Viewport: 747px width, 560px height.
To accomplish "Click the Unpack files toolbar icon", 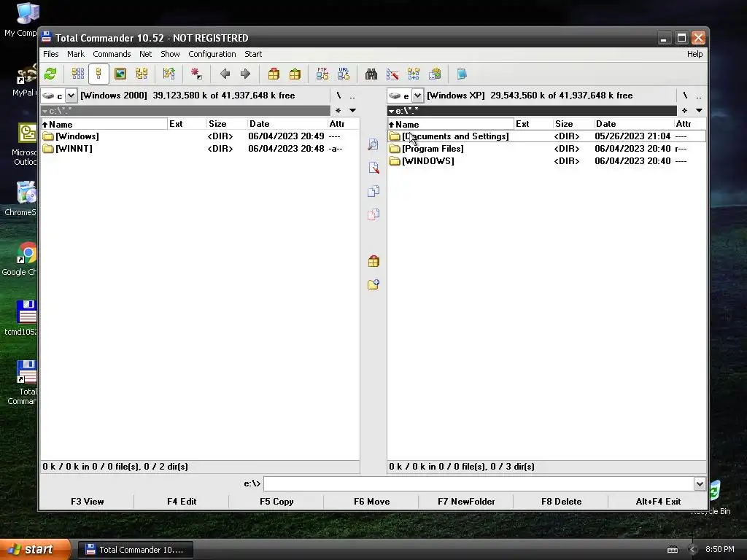I will [295, 74].
